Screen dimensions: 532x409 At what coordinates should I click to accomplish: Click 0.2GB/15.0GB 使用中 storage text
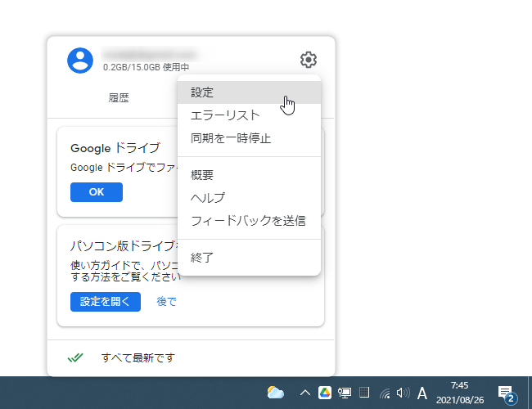(146, 67)
